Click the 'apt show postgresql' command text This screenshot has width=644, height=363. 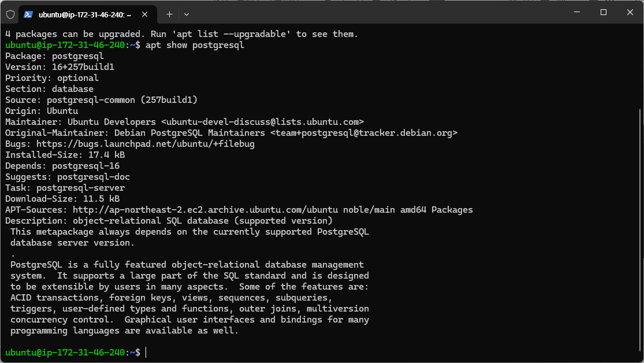pyautogui.click(x=195, y=45)
